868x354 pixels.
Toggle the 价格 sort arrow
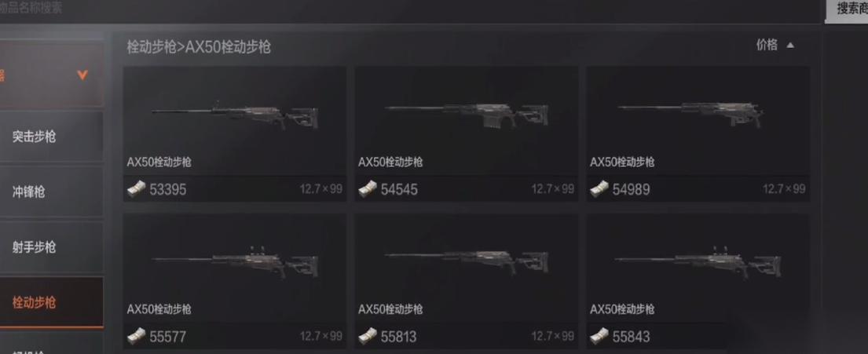point(790,46)
